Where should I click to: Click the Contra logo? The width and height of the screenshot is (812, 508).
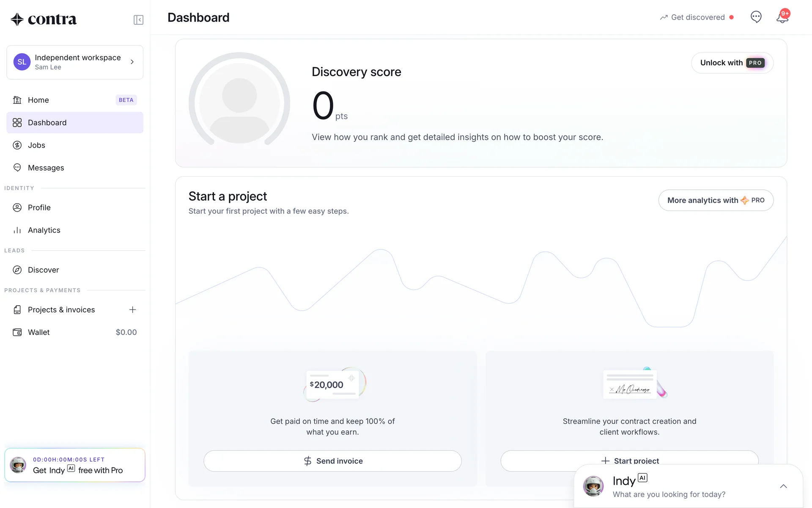44,19
